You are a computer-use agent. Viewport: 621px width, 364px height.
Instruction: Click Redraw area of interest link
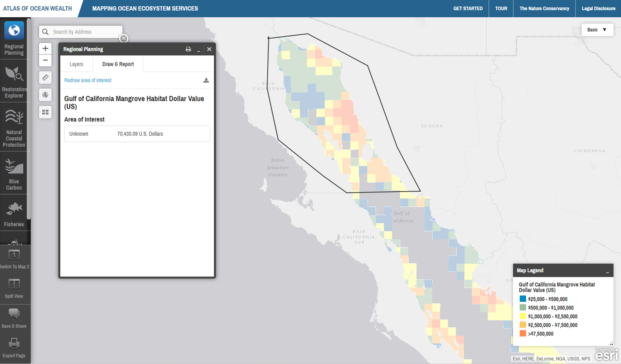point(88,80)
